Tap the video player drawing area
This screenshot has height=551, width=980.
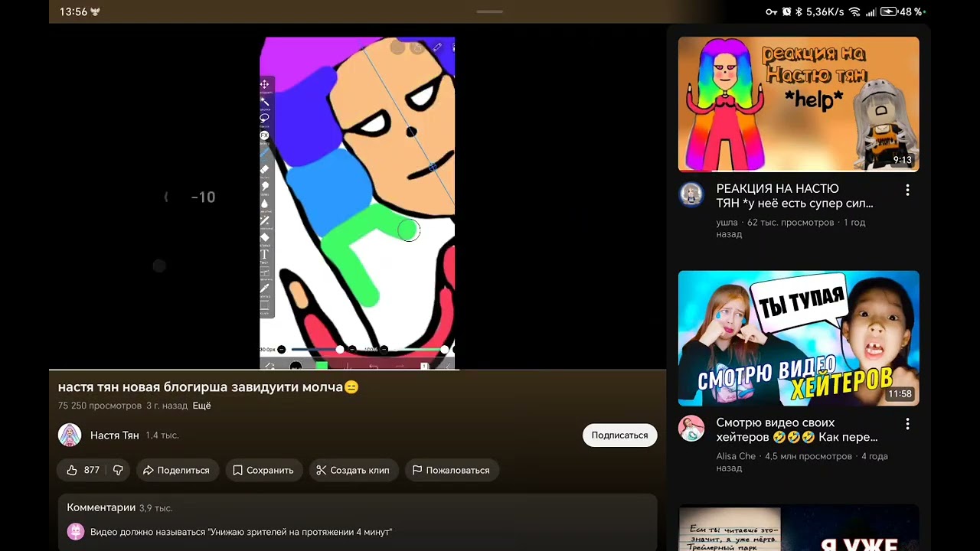[x=357, y=203]
